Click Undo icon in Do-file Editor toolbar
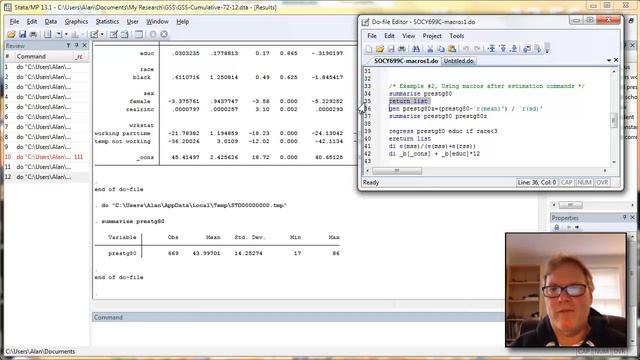 point(466,49)
